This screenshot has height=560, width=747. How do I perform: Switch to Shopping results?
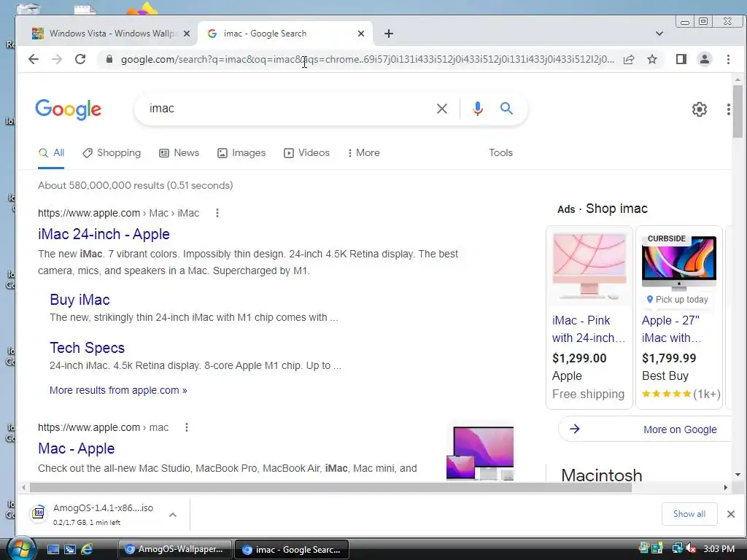coord(112,153)
